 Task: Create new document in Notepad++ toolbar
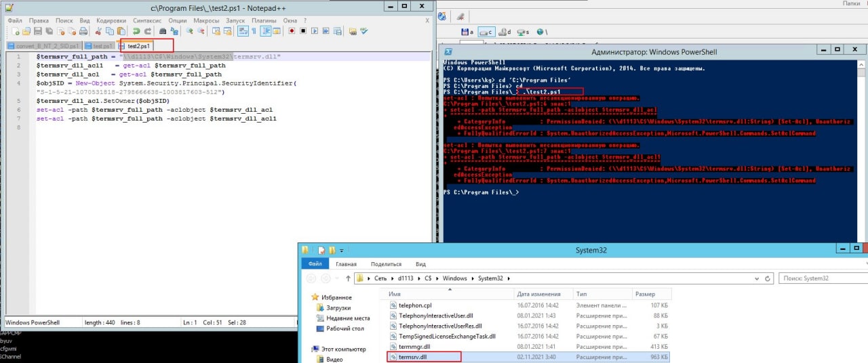pos(15,31)
